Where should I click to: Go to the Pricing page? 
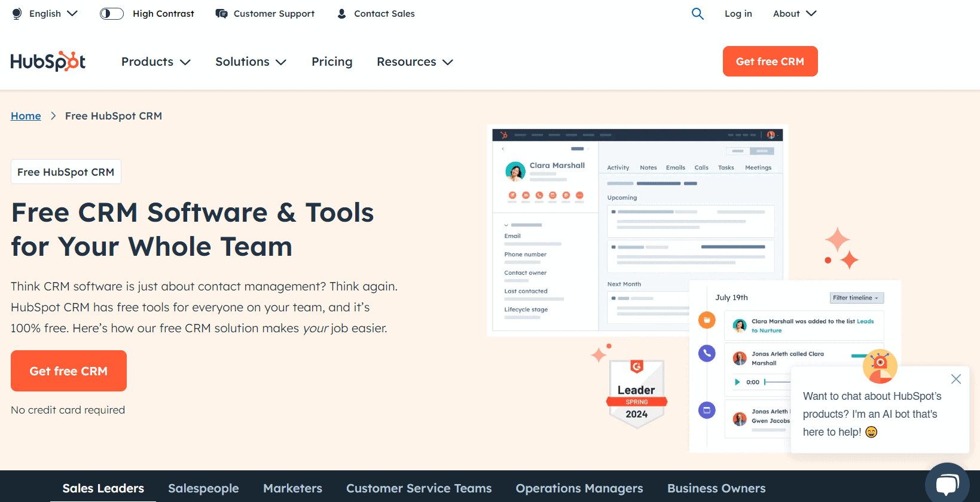coord(332,62)
